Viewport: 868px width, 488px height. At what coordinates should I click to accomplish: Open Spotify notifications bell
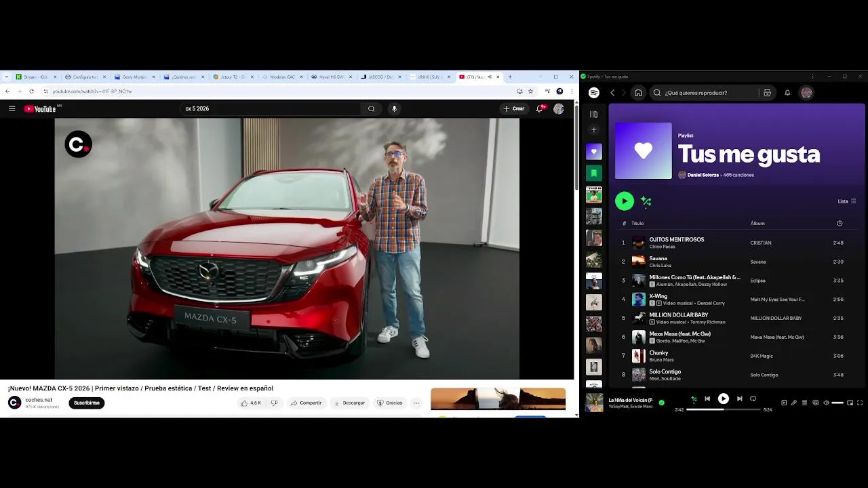click(x=787, y=93)
